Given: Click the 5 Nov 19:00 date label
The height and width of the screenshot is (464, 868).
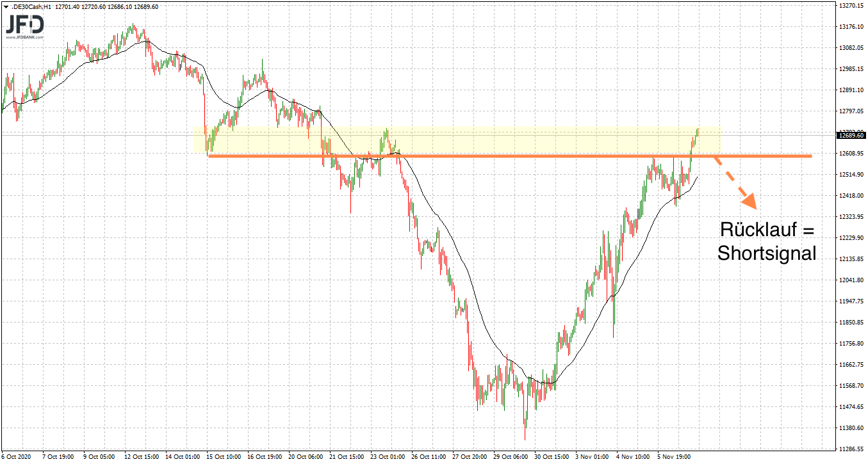Looking at the screenshot, I should [x=672, y=458].
